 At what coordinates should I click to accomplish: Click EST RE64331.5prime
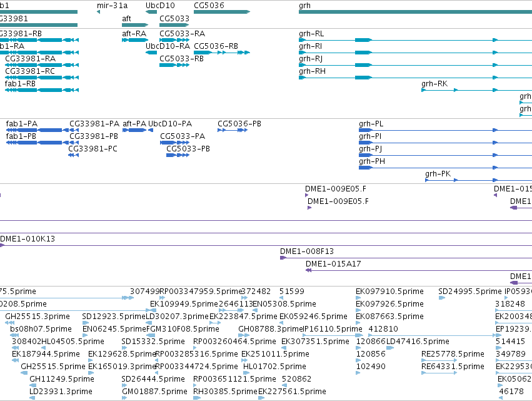(x=453, y=367)
